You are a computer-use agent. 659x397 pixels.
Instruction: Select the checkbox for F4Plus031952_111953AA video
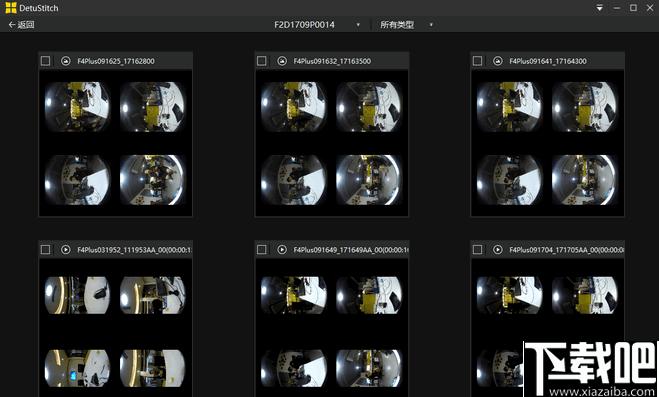(45, 250)
